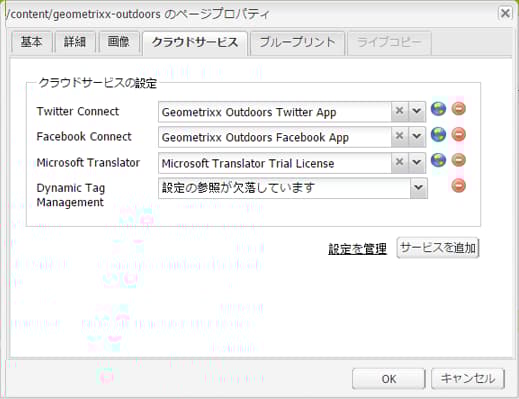Expand the Dynamic Tag Management dropdown
Image resolution: width=519 pixels, height=399 pixels.
coord(418,188)
